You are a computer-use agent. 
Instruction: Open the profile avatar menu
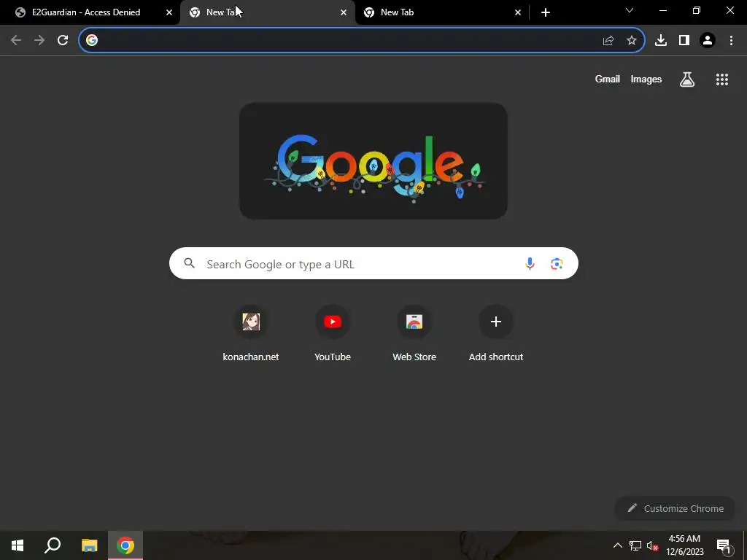point(708,41)
